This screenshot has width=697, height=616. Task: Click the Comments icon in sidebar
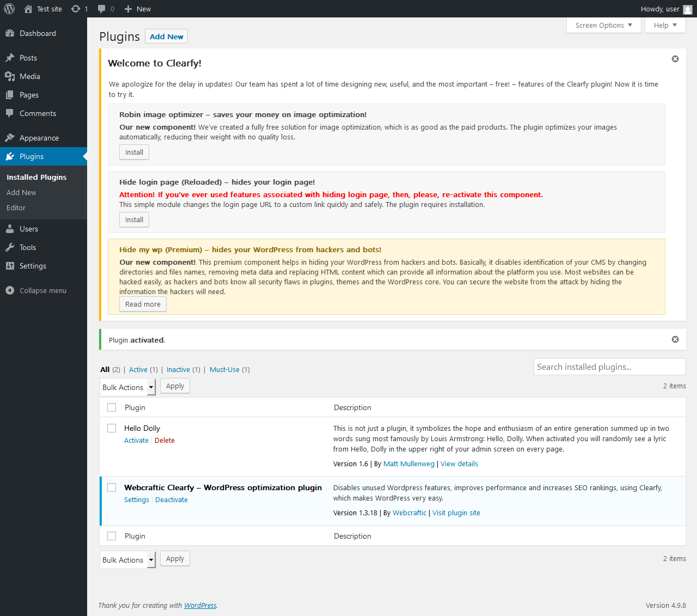tap(10, 113)
